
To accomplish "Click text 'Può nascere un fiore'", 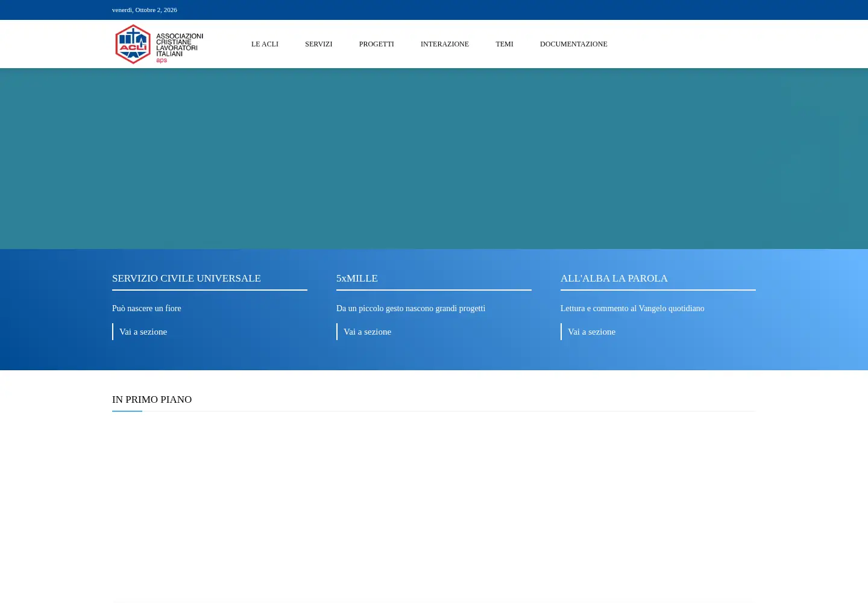I will pyautogui.click(x=146, y=308).
